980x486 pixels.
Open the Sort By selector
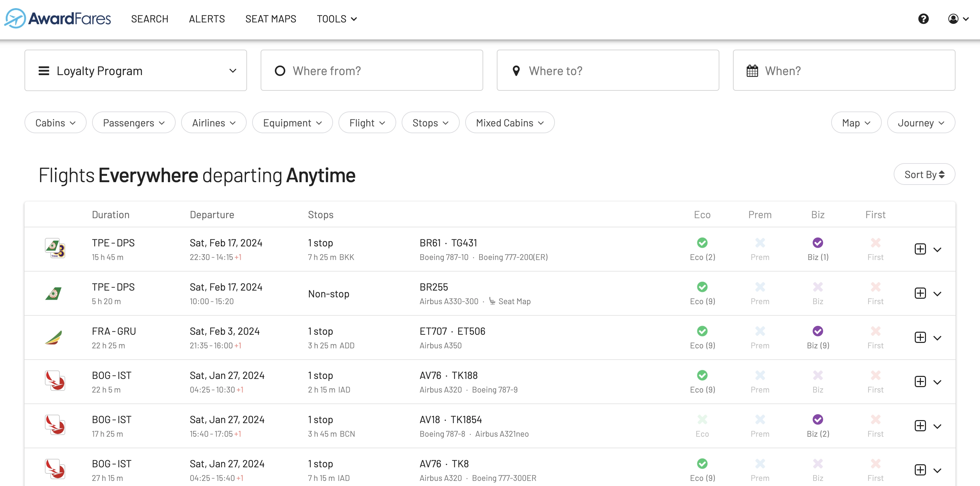(x=924, y=174)
